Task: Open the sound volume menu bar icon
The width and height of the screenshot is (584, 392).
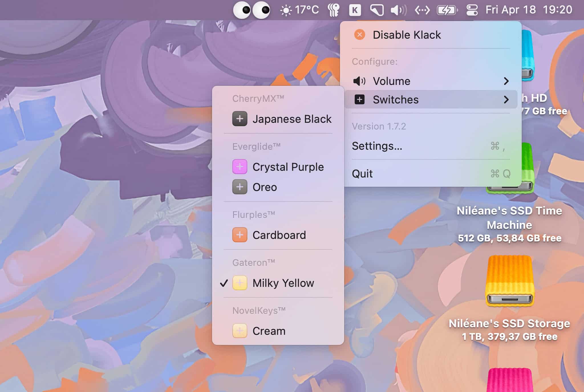Action: (x=399, y=10)
